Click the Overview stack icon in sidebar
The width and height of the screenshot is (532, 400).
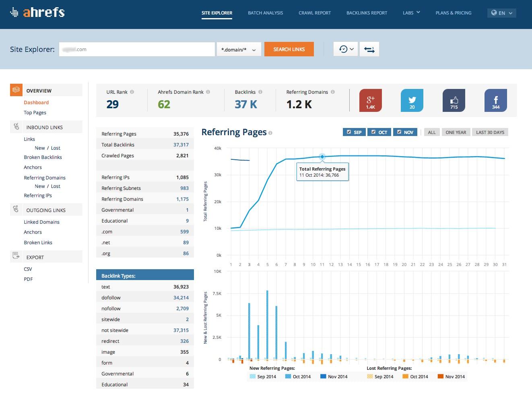(16, 90)
